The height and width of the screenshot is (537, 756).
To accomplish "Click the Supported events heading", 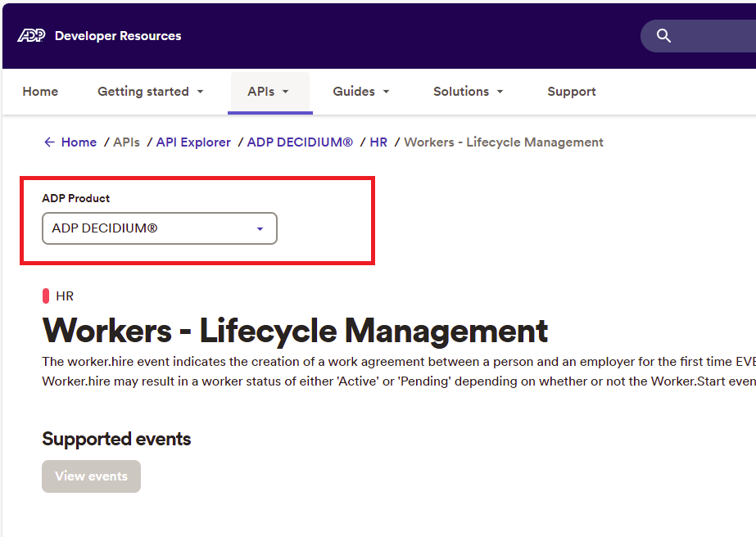I will (116, 439).
